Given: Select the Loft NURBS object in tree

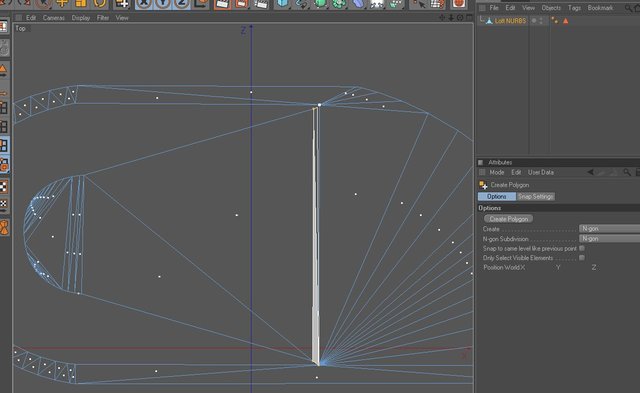Looking at the screenshot, I should point(510,21).
